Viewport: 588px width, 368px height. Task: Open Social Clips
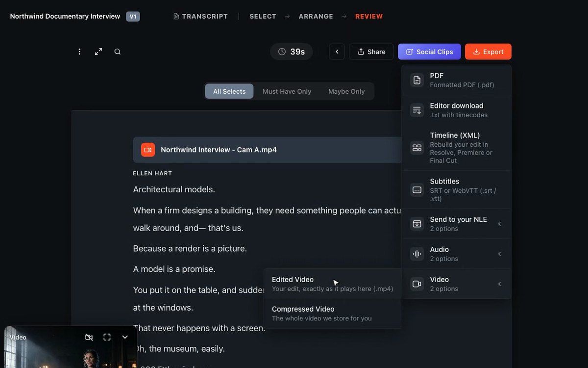pyautogui.click(x=429, y=52)
